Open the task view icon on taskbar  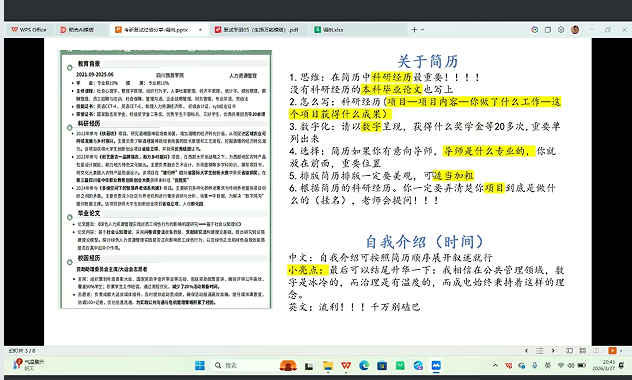tap(309, 366)
